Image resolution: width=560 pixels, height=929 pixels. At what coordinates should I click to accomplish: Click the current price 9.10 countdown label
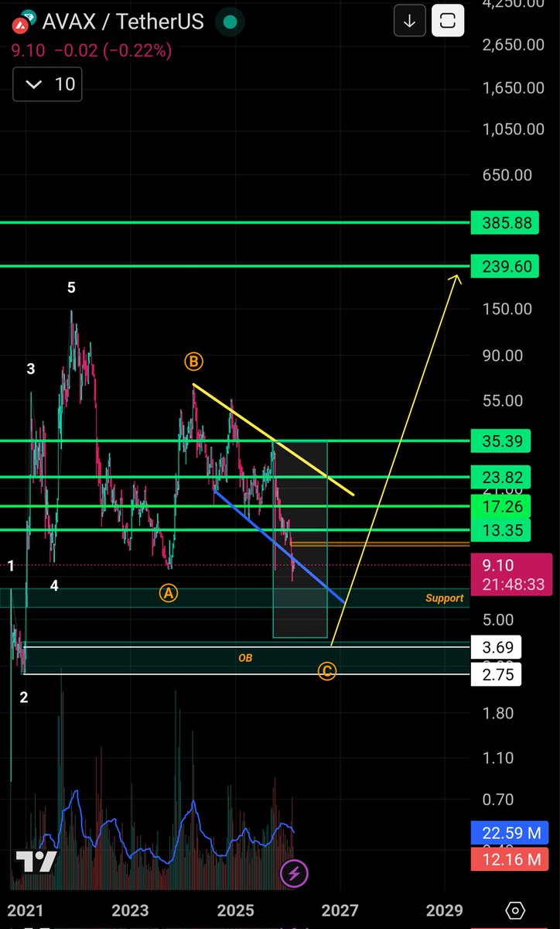pyautogui.click(x=511, y=574)
